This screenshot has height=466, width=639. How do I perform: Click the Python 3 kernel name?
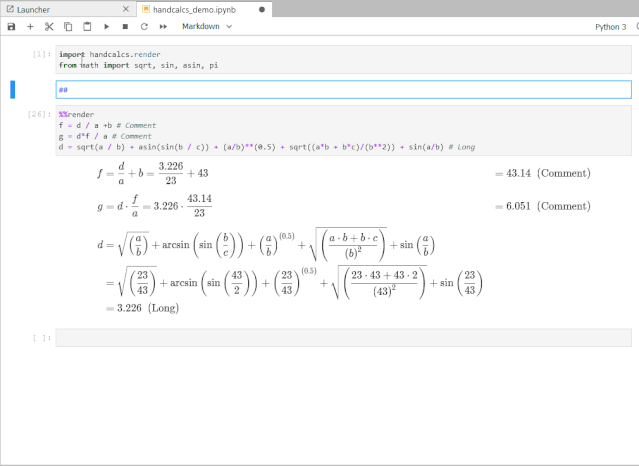(x=607, y=27)
